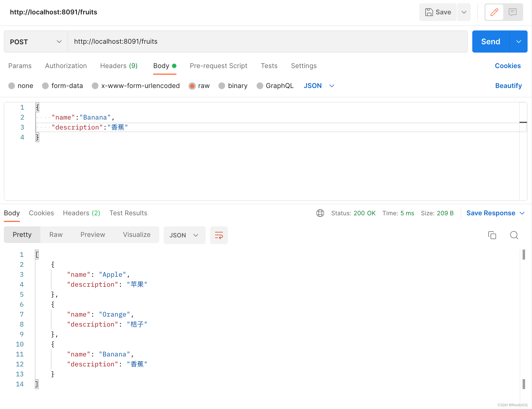The image size is (532, 409).
Task: Select the none body format radio button
Action: pos(12,86)
